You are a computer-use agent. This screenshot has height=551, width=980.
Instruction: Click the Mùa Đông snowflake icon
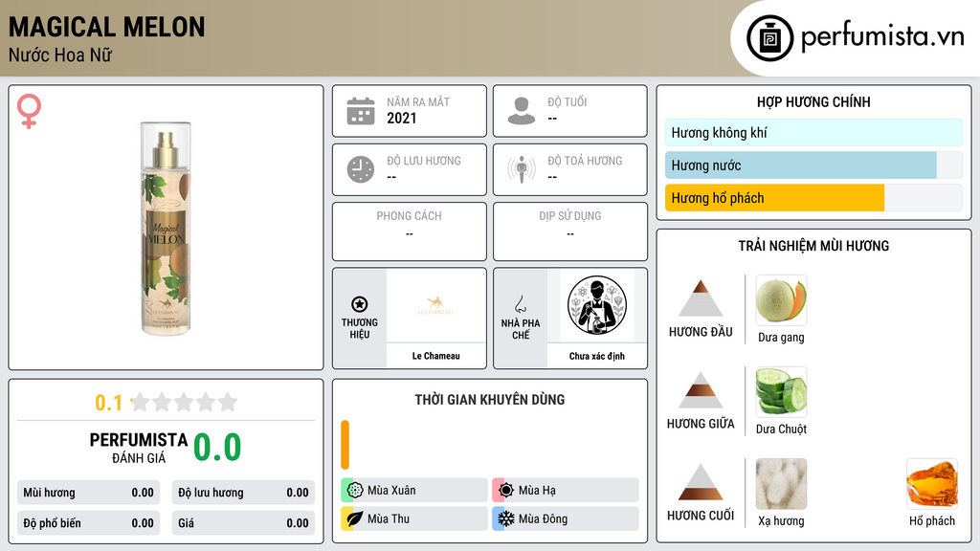click(506, 518)
